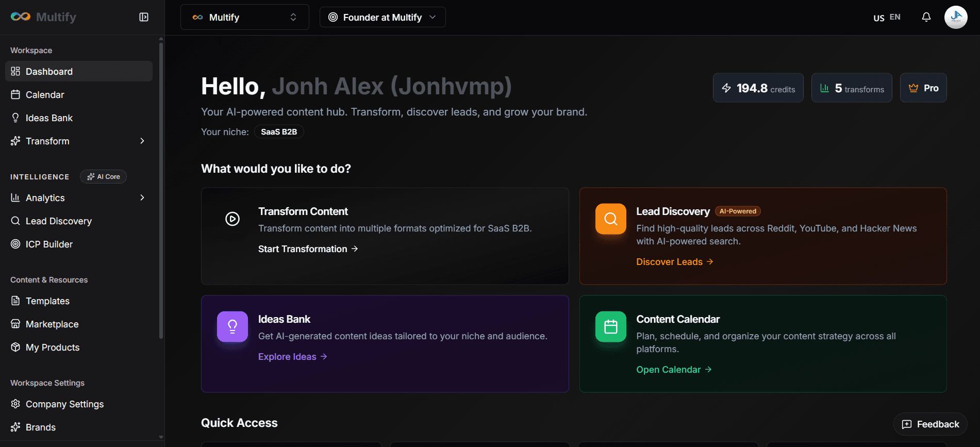This screenshot has width=980, height=447.
Task: Click the Content Calendar card title
Action: pyautogui.click(x=678, y=319)
